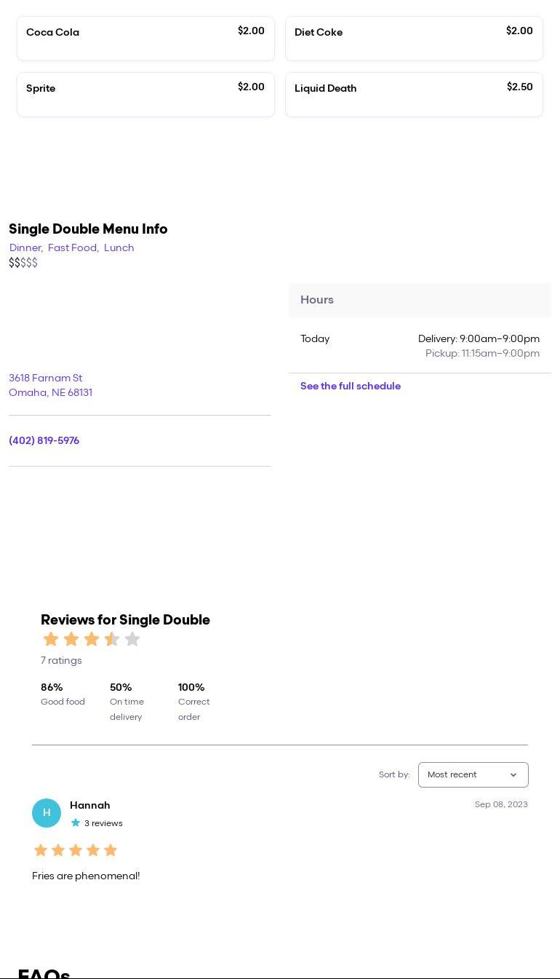Click See the full schedule
This screenshot has height=979, width=560.
point(351,387)
